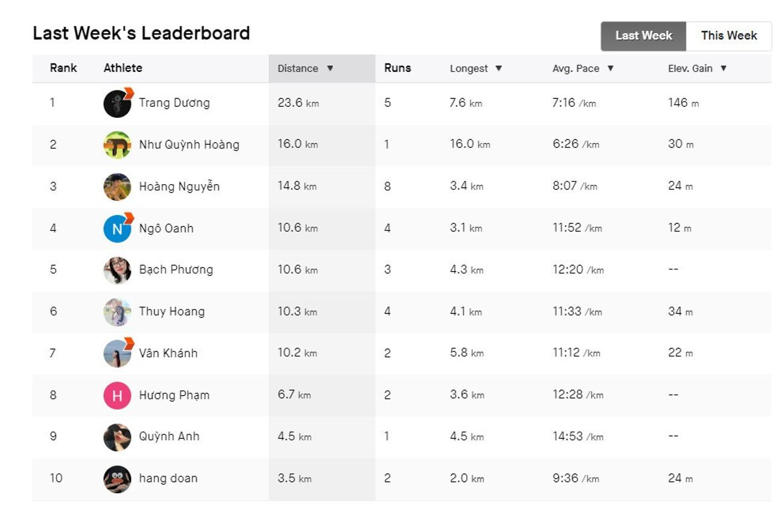This screenshot has height=532, width=773.
Task: Sort by Elev. Gain column
Action: (697, 69)
